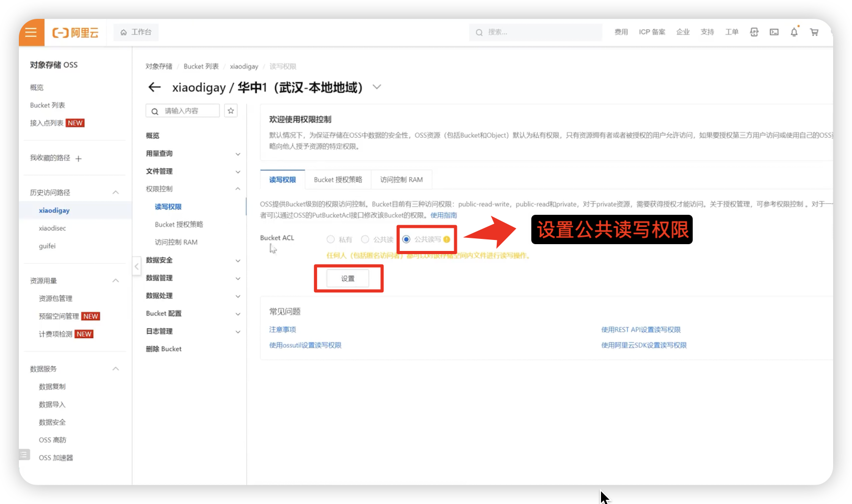The image size is (852, 504).
Task: Open 预留空间管理
Action: (x=59, y=316)
